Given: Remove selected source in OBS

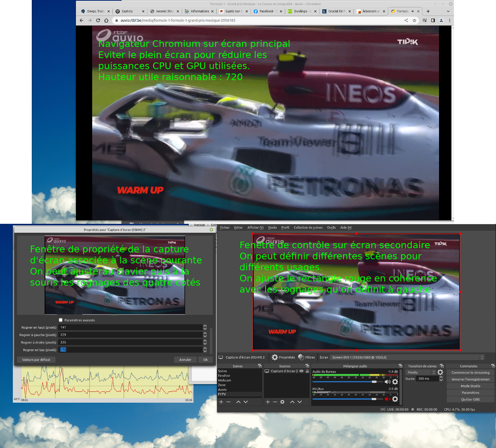Looking at the screenshot, I should [275, 402].
